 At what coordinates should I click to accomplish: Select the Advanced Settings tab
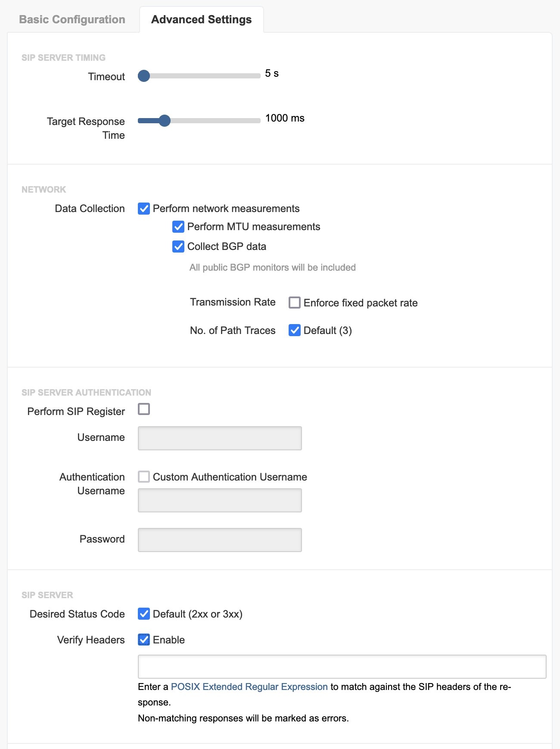tap(201, 20)
